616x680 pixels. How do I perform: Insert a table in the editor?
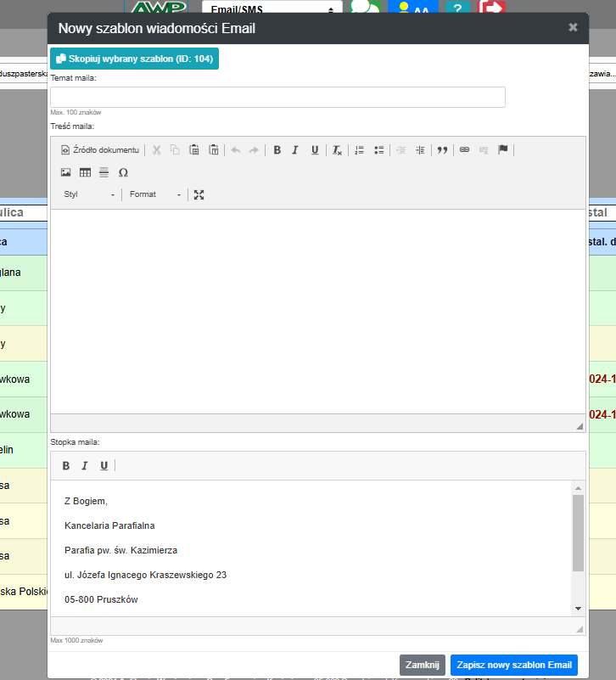pos(85,172)
